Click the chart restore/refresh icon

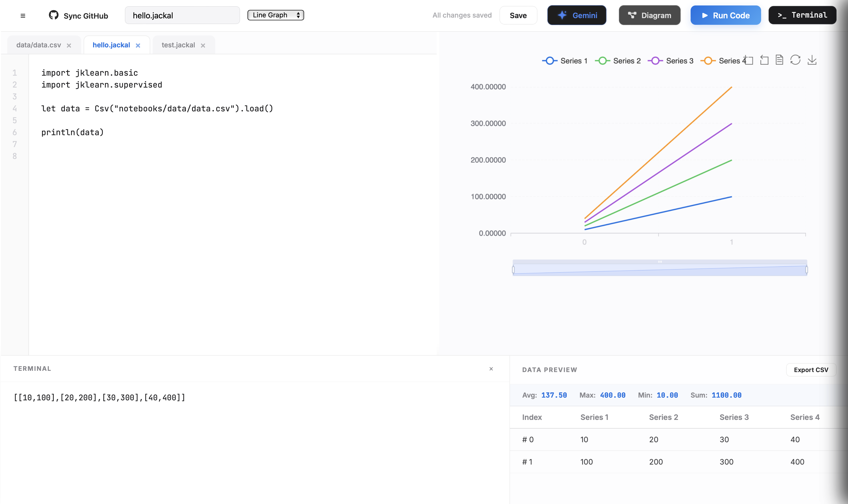point(795,60)
